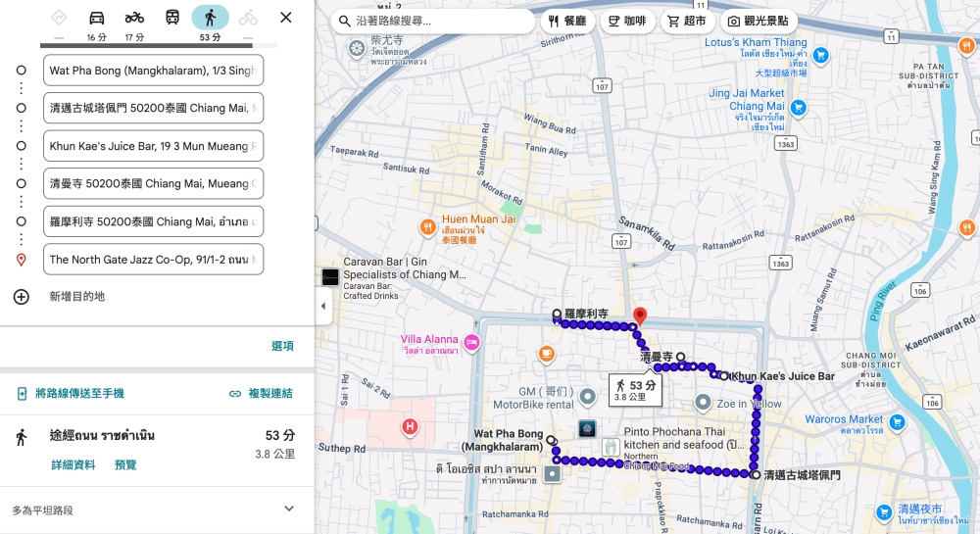Filter map by 觀光景點 attractions
Viewport: 980px width, 534px height.
pyautogui.click(x=759, y=21)
